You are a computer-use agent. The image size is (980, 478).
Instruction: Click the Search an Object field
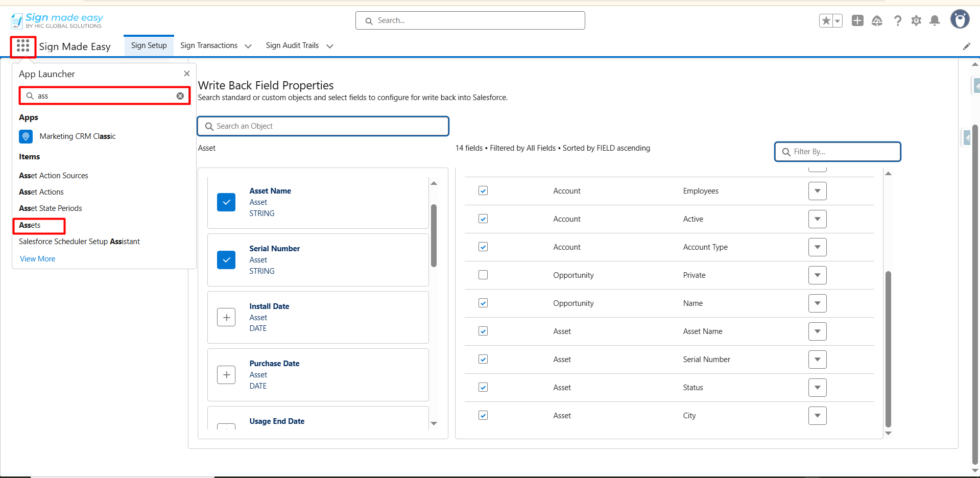(323, 126)
